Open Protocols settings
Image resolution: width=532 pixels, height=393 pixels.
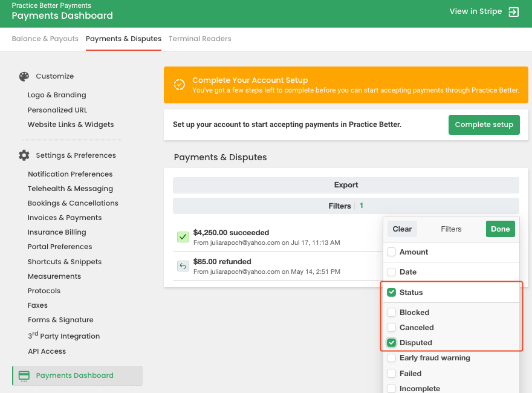click(x=44, y=291)
